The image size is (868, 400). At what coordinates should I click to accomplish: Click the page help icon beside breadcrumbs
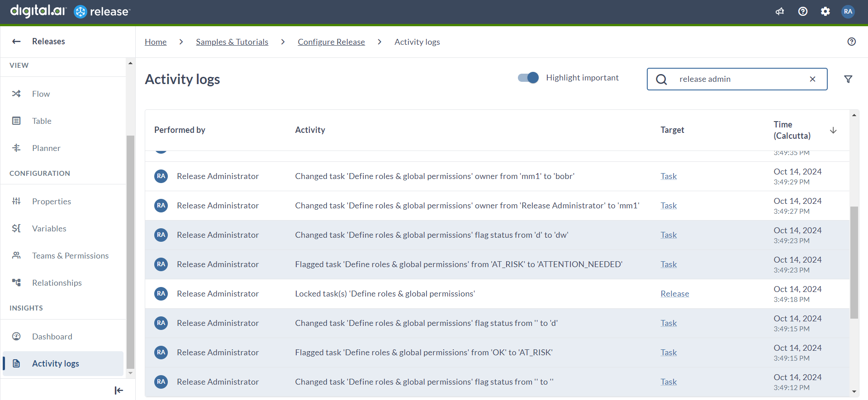pyautogui.click(x=852, y=42)
